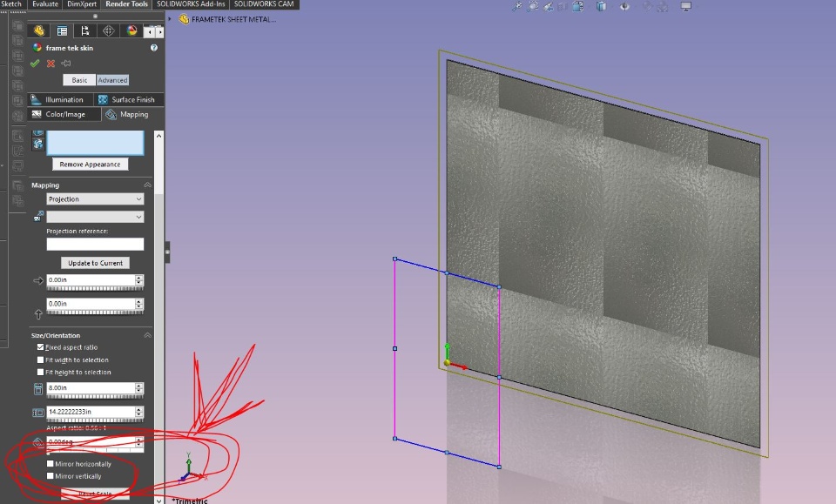Click the manager tabs right arrow
The height and width of the screenshot is (504, 836).
tap(159, 32)
